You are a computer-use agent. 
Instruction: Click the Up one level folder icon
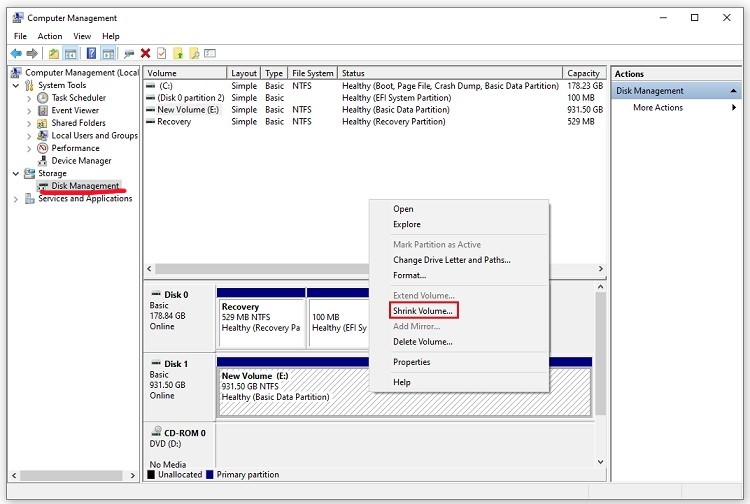click(54, 54)
